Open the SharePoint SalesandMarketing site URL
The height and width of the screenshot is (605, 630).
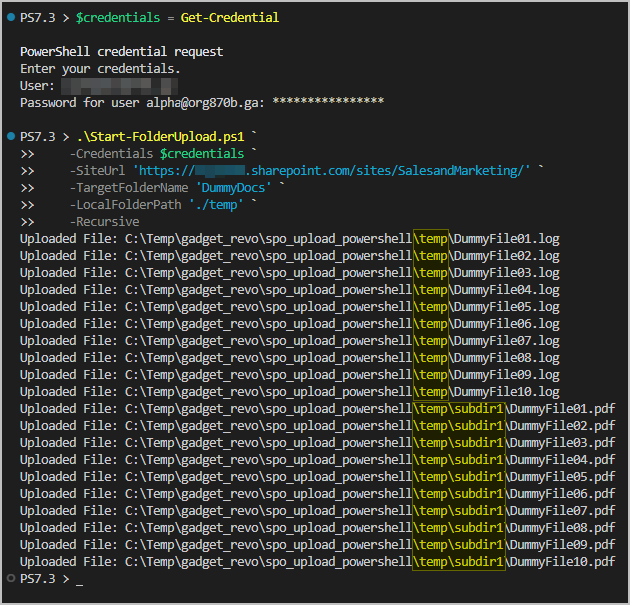[331, 171]
